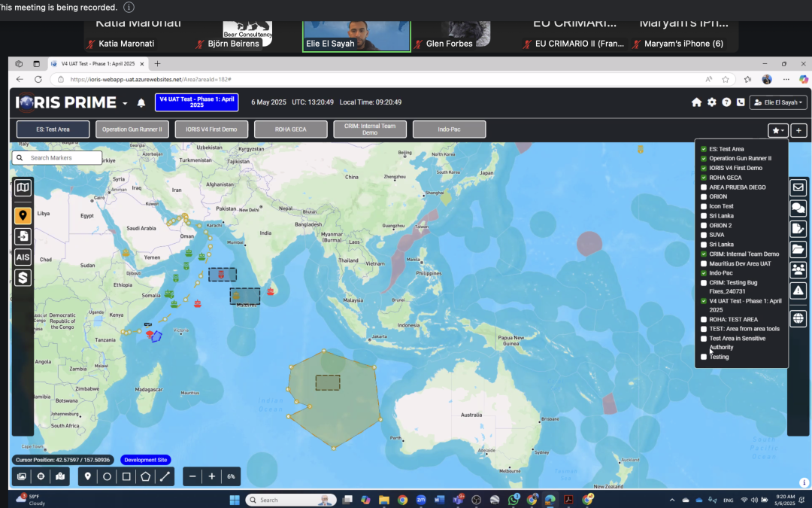The image size is (812, 508).
Task: Check Mauritius Dev Area UAT checkbox
Action: point(704,263)
